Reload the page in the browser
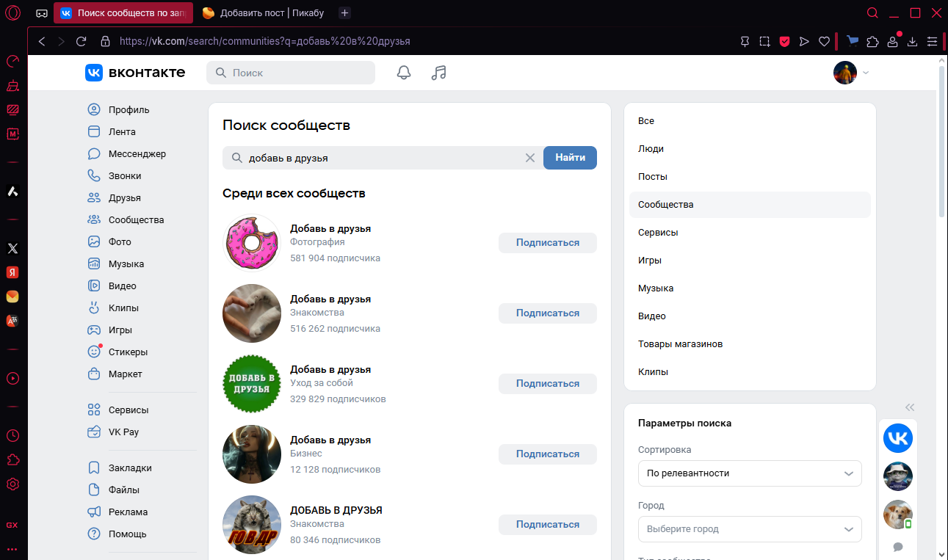 pos(82,41)
